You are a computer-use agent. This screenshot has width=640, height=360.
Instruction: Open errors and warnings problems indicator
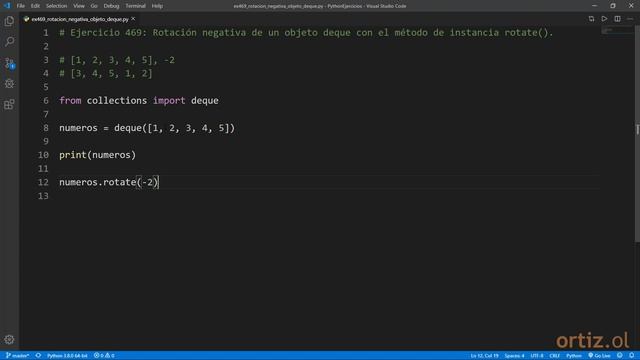point(104,356)
